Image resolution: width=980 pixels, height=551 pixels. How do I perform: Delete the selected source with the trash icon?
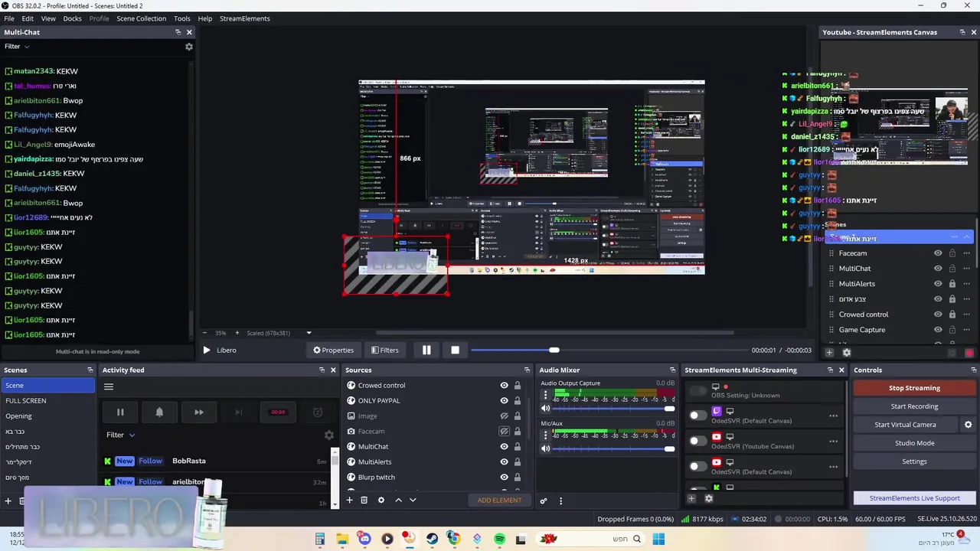[364, 500]
